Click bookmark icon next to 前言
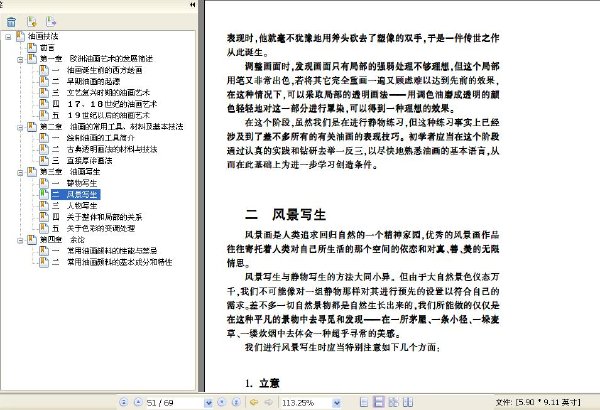The height and width of the screenshot is (410, 600). [x=32, y=47]
